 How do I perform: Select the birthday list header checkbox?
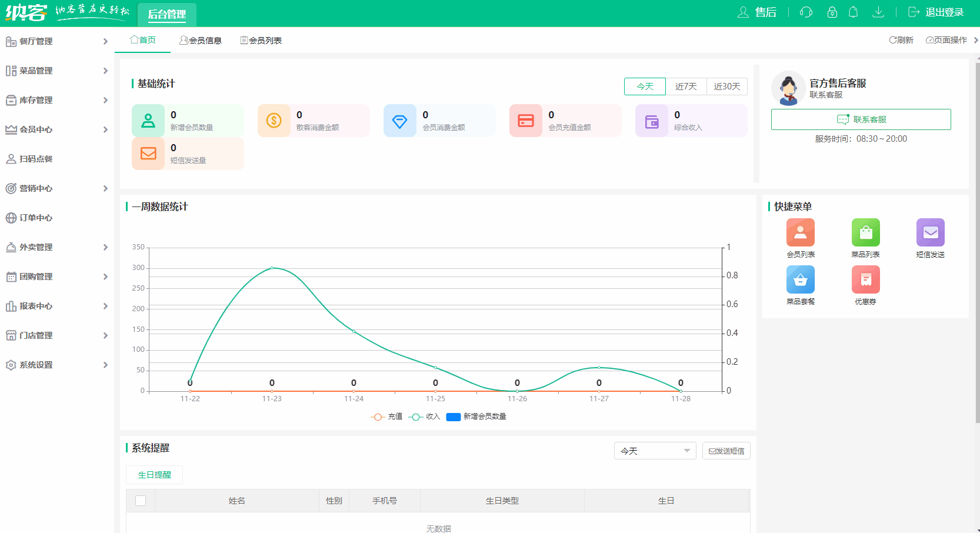coord(141,501)
